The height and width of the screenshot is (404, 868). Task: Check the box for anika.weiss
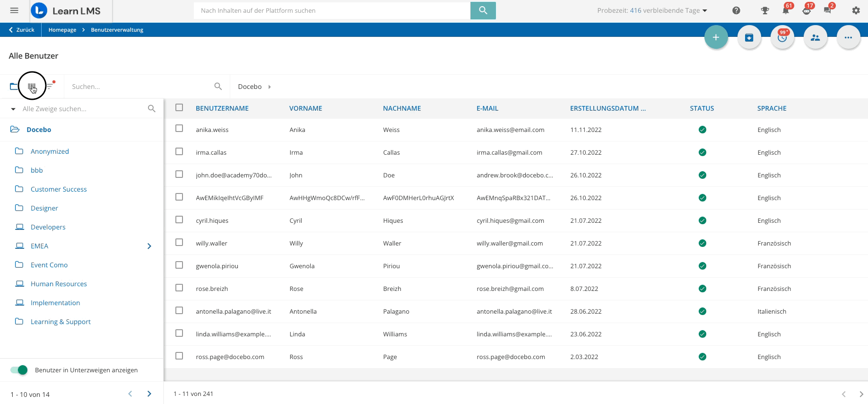pyautogui.click(x=179, y=128)
